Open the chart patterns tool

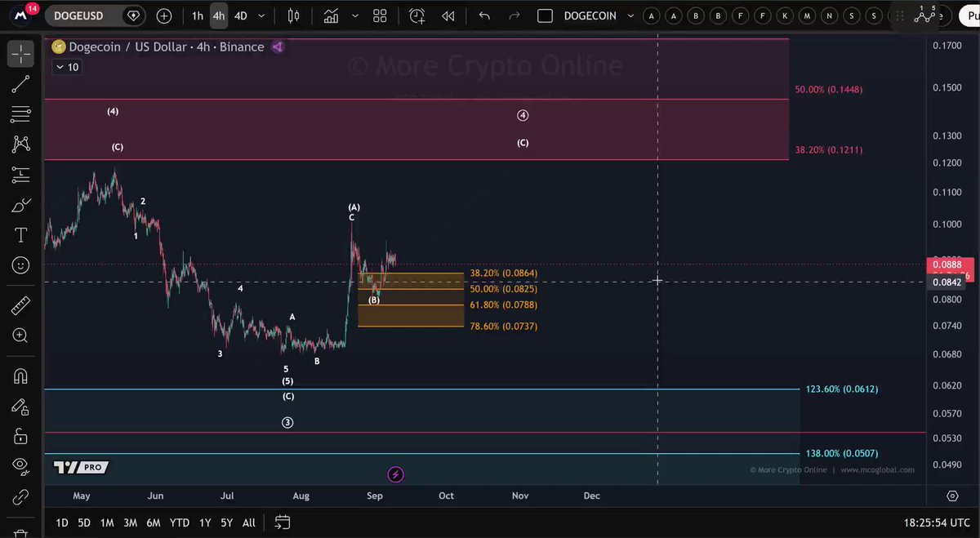pos(20,144)
